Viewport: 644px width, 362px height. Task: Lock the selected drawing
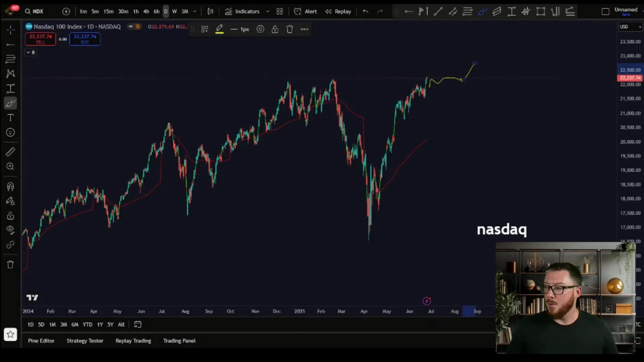click(275, 29)
